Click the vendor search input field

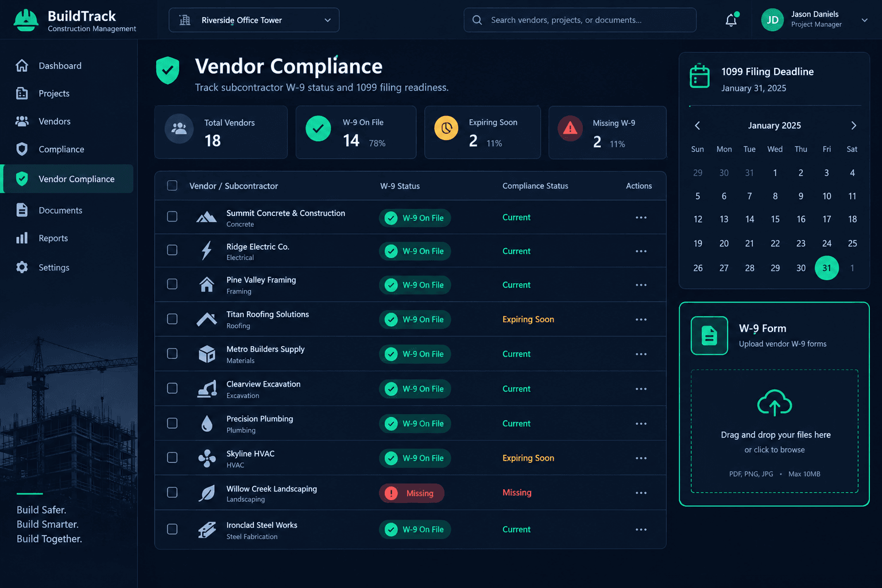[x=580, y=20]
